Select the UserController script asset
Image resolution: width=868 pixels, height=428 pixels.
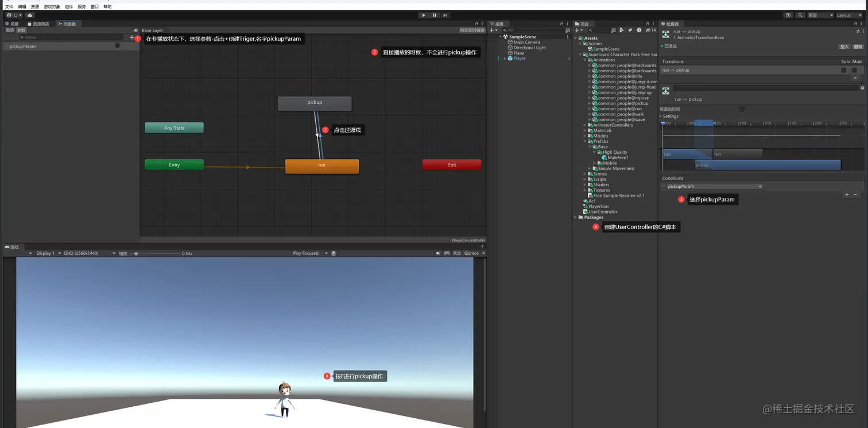[x=600, y=212]
